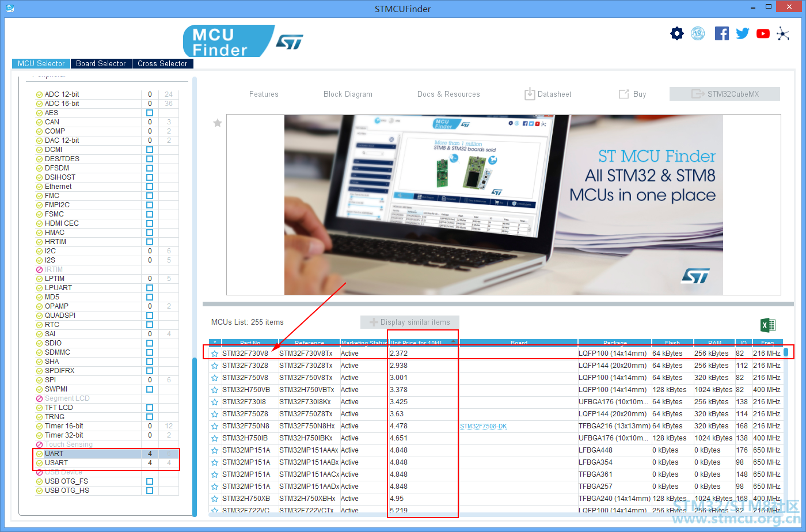806x532 pixels.
Task: Click the peripheral list vertical scrollbar
Action: (x=195, y=436)
